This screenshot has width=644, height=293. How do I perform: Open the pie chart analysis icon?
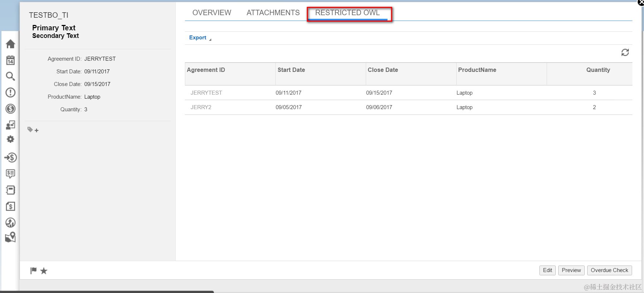point(10,223)
